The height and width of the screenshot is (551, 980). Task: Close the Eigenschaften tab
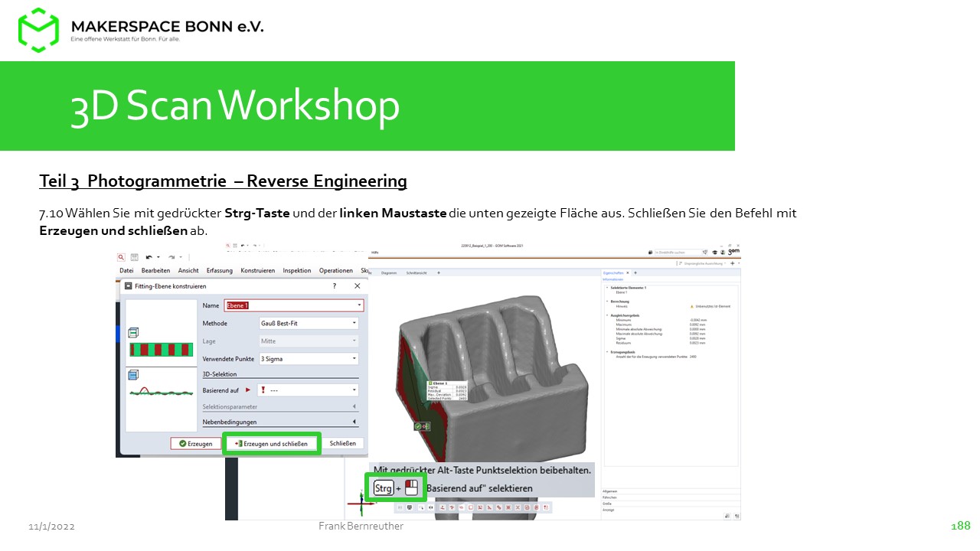(x=629, y=272)
